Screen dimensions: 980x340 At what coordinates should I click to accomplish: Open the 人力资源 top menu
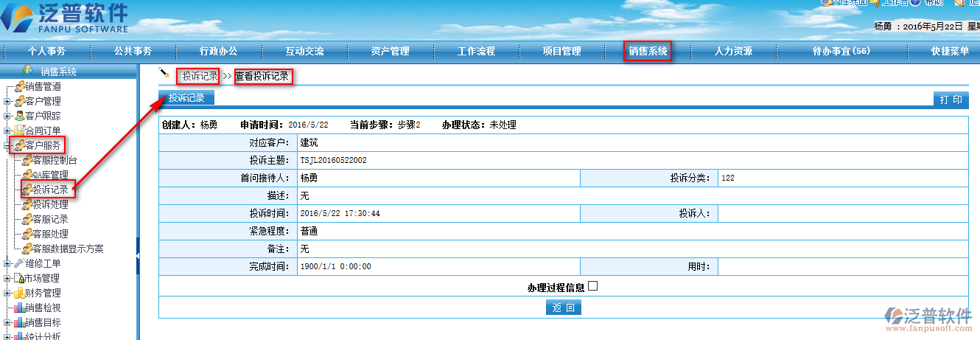[733, 52]
